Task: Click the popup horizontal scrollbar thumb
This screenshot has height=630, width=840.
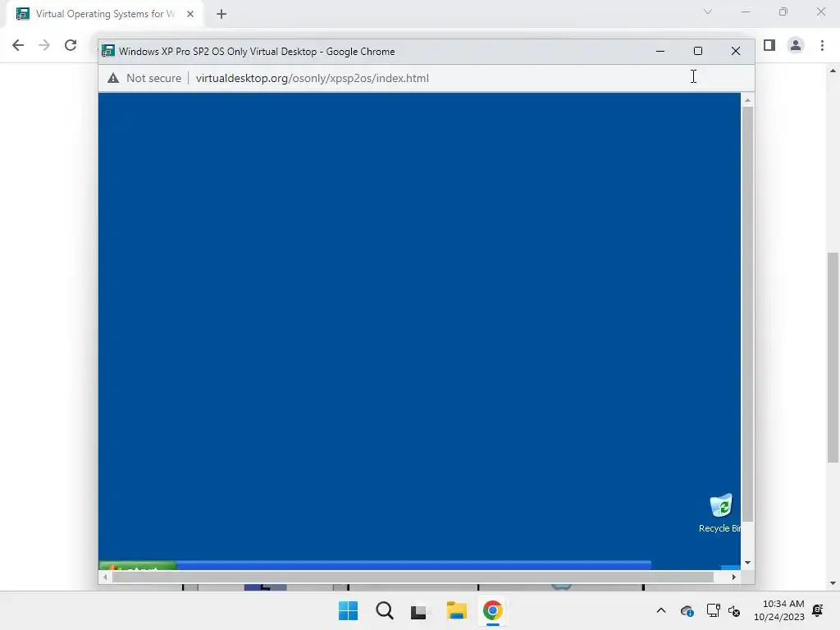Action: 413,577
